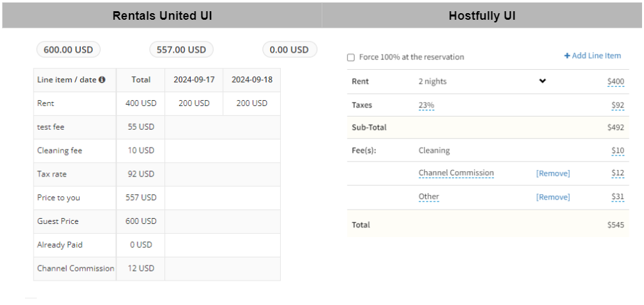644x305 pixels.
Task: Open the Other fee label
Action: [428, 196]
